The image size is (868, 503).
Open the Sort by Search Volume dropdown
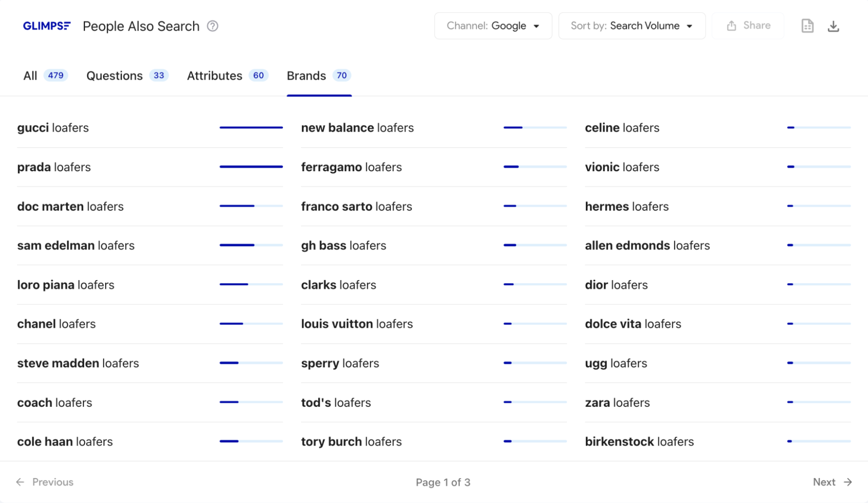tap(632, 26)
